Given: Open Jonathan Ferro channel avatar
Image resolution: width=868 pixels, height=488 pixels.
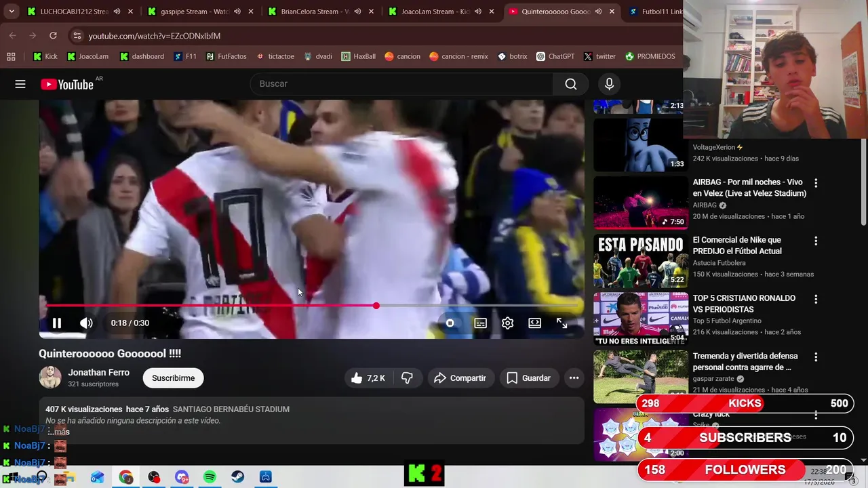Looking at the screenshot, I should click(x=50, y=378).
